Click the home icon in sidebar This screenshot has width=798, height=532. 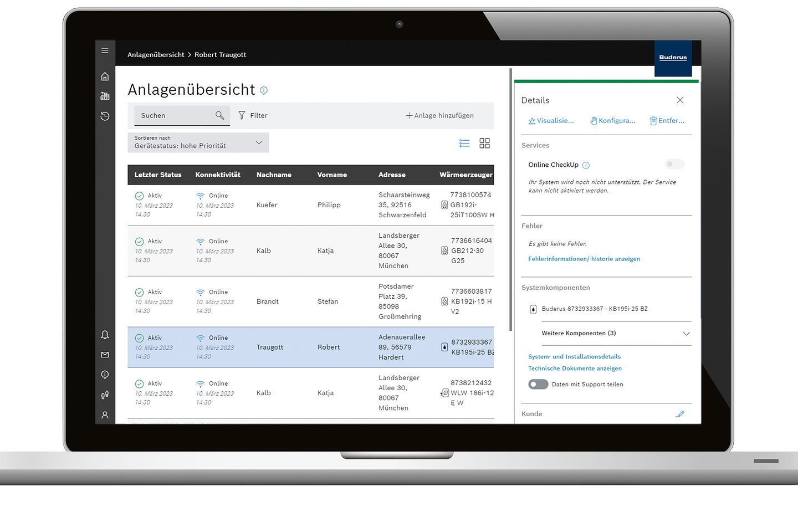105,76
